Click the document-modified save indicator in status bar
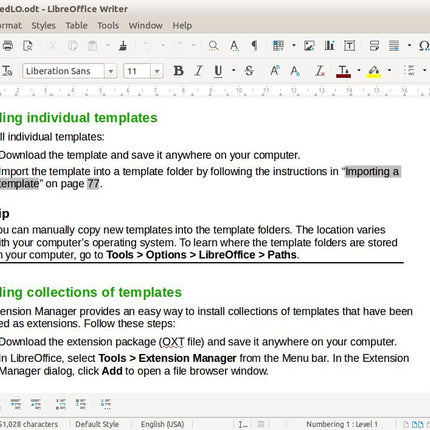The image size is (430, 430). pos(261,424)
